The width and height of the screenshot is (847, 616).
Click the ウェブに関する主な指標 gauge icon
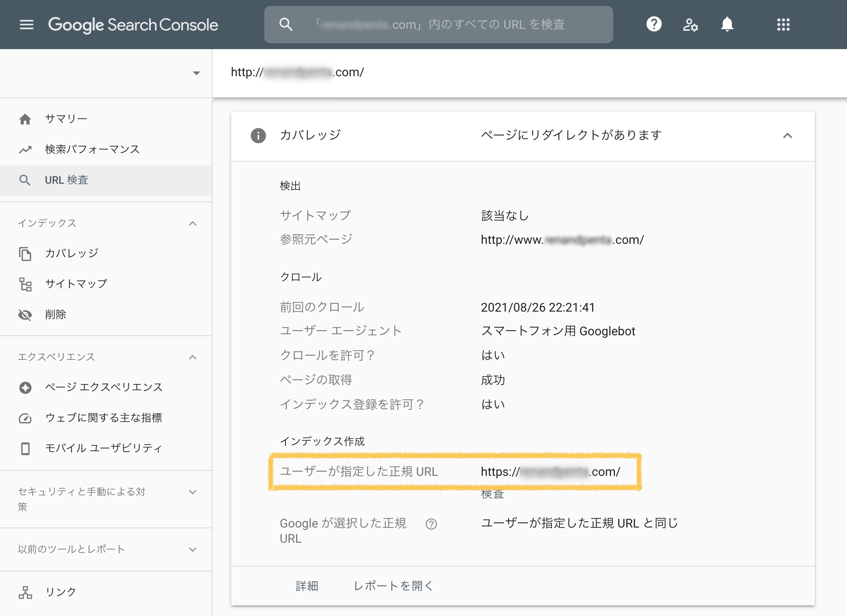click(x=25, y=418)
